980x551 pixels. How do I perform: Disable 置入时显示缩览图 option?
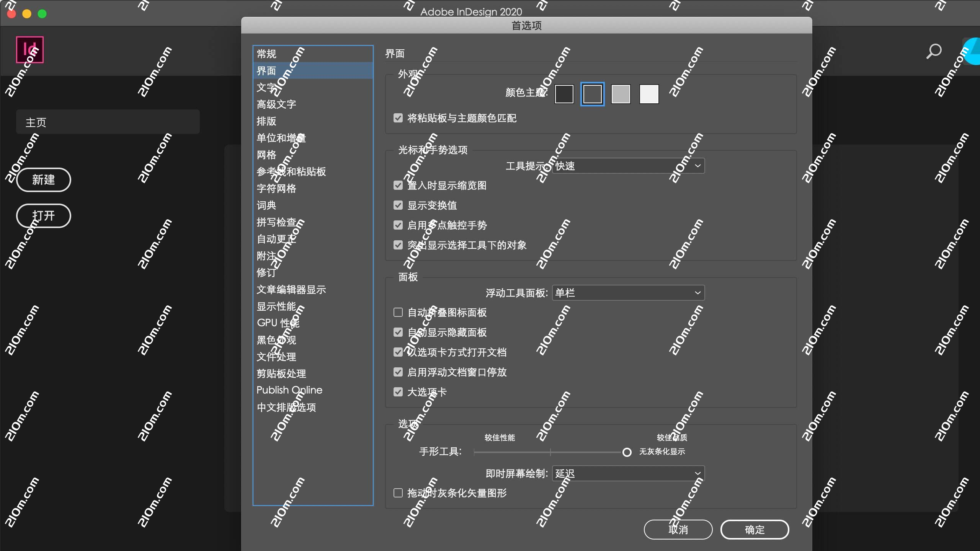pyautogui.click(x=398, y=185)
